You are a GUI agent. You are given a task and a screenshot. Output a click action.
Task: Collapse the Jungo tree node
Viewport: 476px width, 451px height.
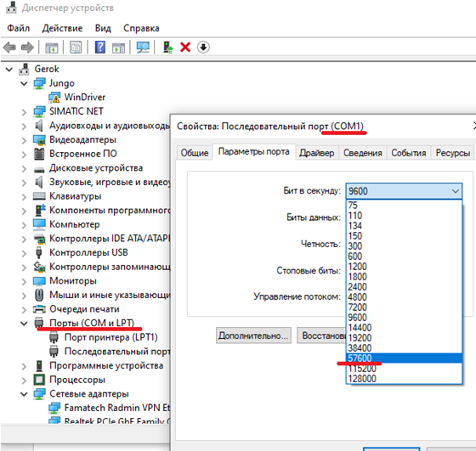point(24,83)
